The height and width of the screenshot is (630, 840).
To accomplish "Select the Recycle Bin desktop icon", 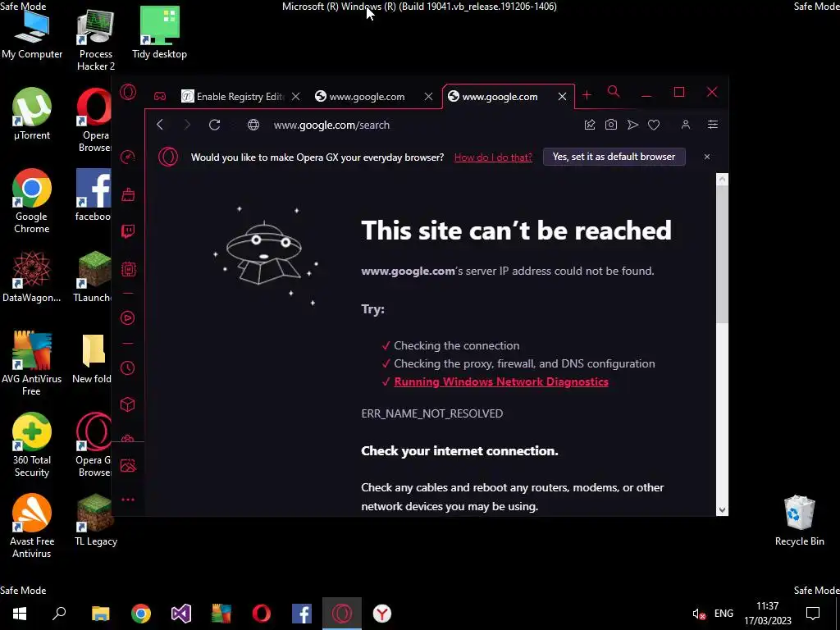I will pyautogui.click(x=799, y=520).
